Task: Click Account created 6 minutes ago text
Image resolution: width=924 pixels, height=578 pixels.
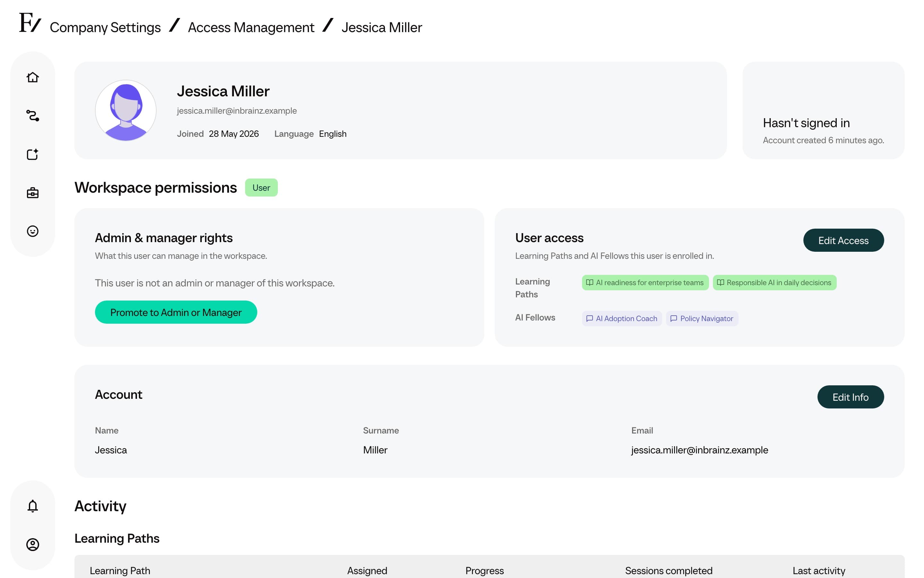Action: 823,140
